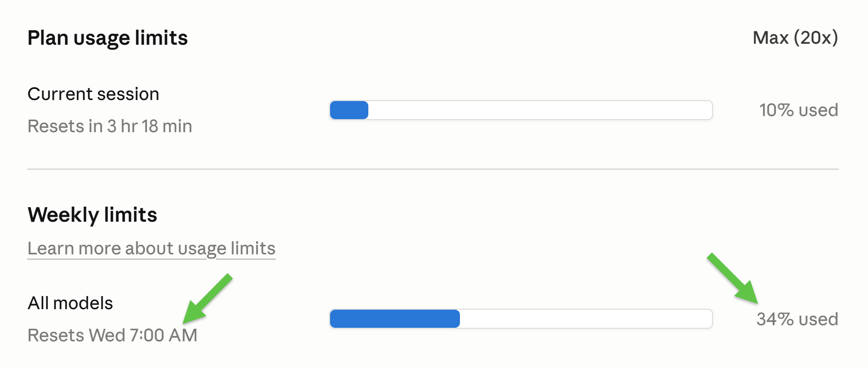Open the Learn more about usage limits link
Screen dimensions: 868x369
point(151,248)
